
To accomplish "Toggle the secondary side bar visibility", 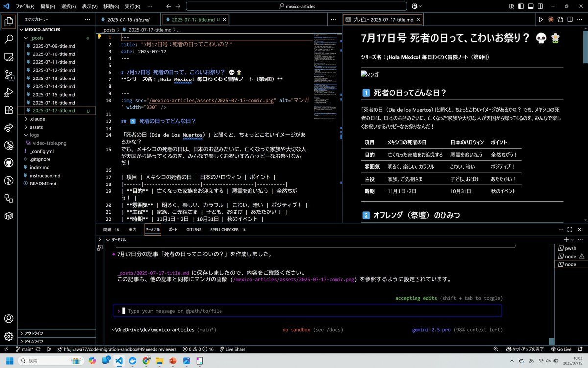I will (x=539, y=6).
